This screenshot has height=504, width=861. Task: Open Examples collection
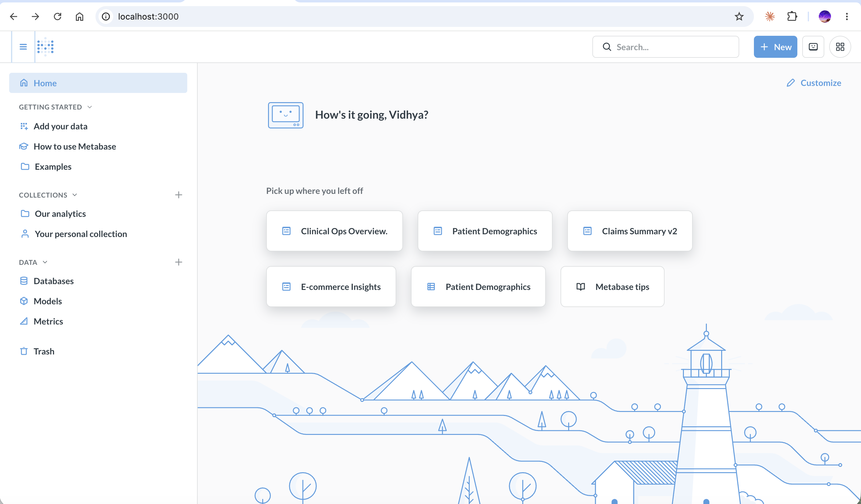click(x=98, y=167)
